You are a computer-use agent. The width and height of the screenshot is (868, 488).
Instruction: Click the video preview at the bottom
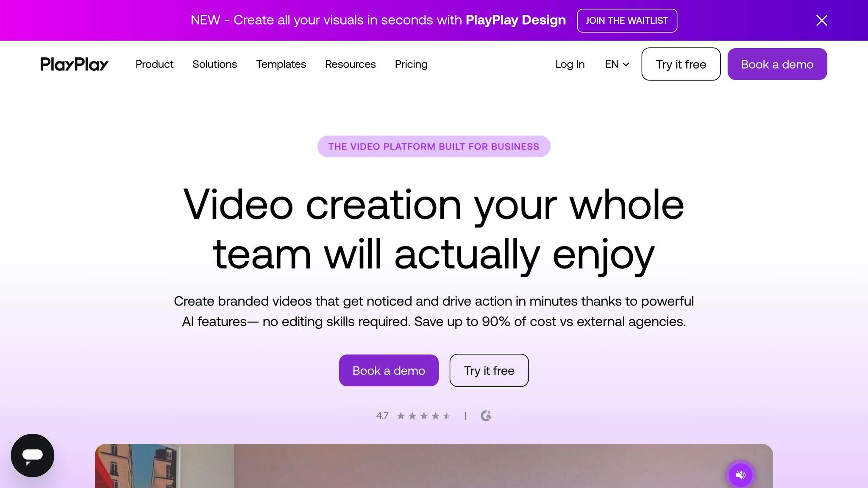pos(434,466)
